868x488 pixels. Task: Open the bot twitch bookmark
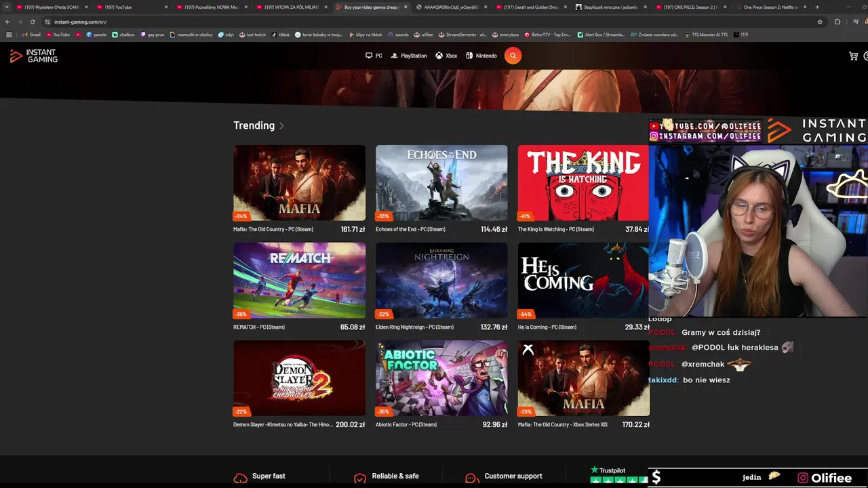253,35
